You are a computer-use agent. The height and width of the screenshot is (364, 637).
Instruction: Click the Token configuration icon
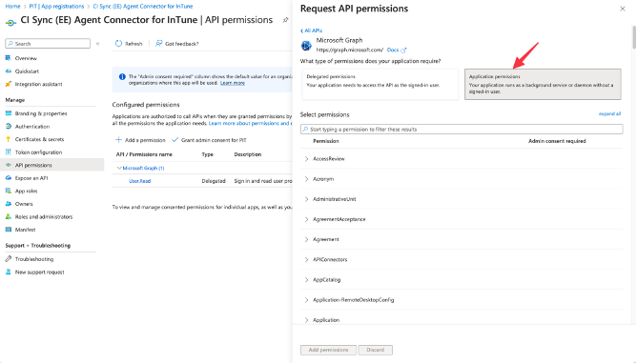click(x=9, y=152)
